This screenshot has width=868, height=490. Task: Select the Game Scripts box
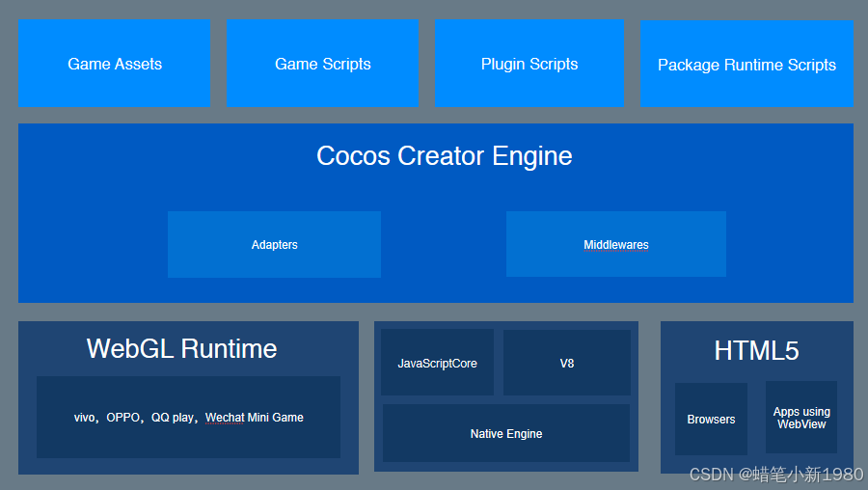pos(322,63)
